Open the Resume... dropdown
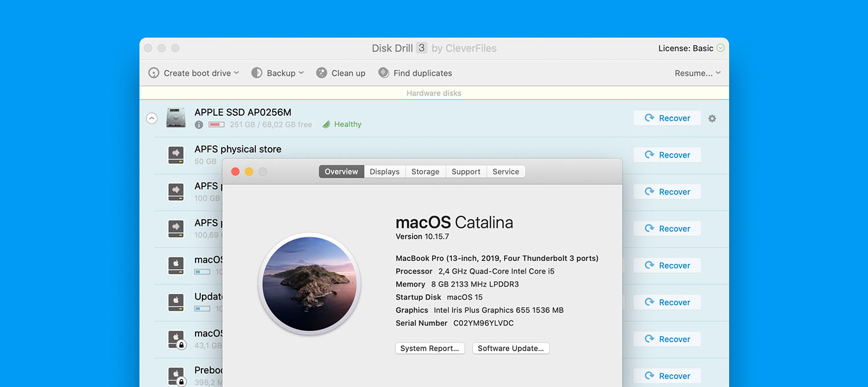The image size is (868, 387). tap(697, 73)
